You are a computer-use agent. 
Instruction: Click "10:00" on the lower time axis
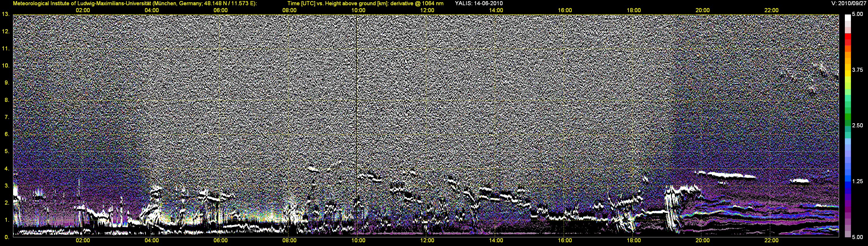click(358, 240)
